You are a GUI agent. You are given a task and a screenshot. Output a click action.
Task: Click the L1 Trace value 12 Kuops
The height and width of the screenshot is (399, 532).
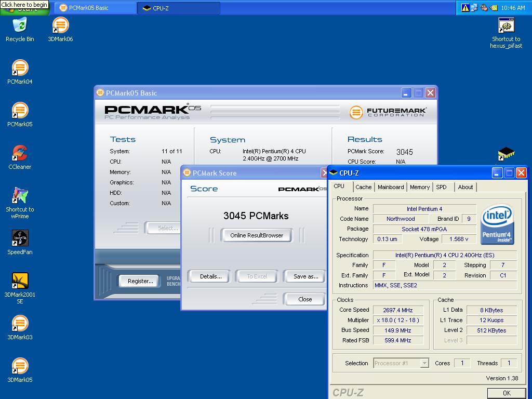click(491, 320)
